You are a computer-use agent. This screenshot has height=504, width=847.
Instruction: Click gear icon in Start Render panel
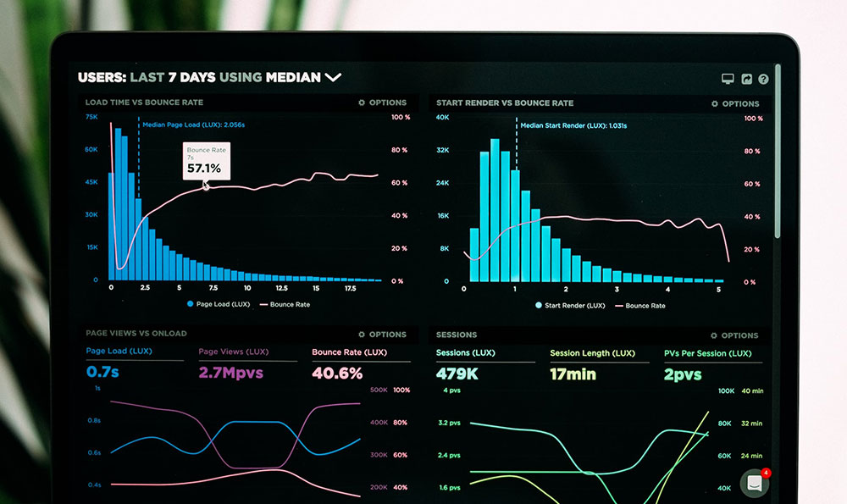point(716,103)
